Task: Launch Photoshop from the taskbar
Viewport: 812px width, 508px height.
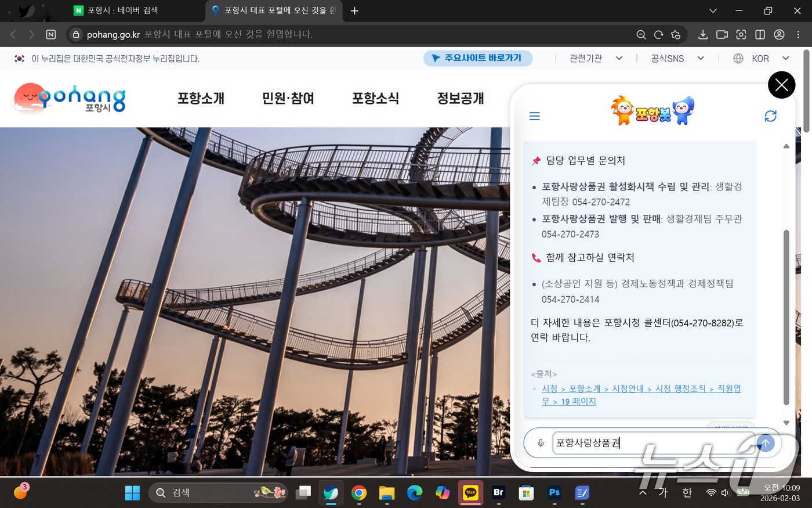Action: pos(554,492)
